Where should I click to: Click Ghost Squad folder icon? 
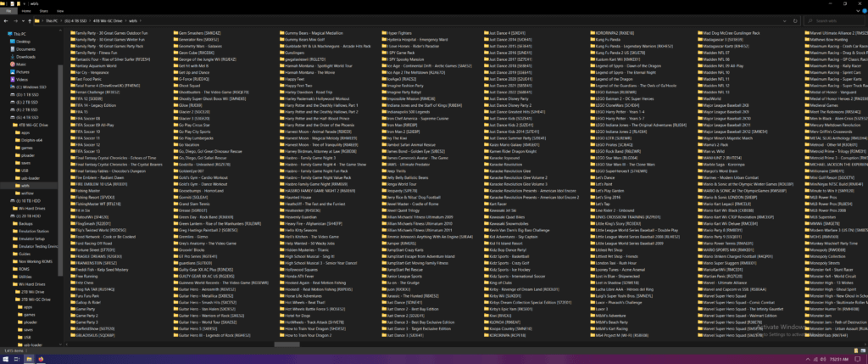point(175,86)
